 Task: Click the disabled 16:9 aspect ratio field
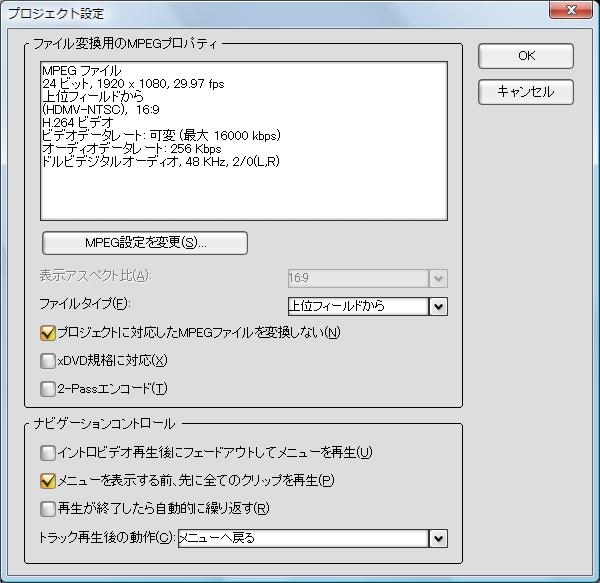358,278
